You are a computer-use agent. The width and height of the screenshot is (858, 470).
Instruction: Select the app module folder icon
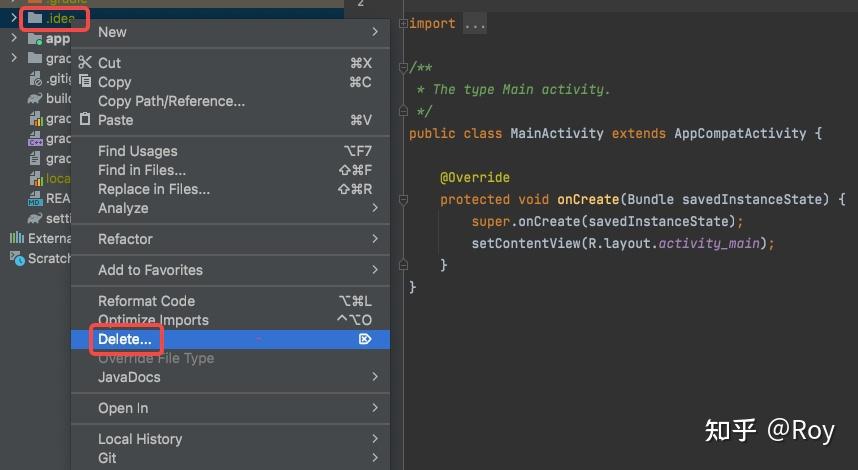(35, 39)
